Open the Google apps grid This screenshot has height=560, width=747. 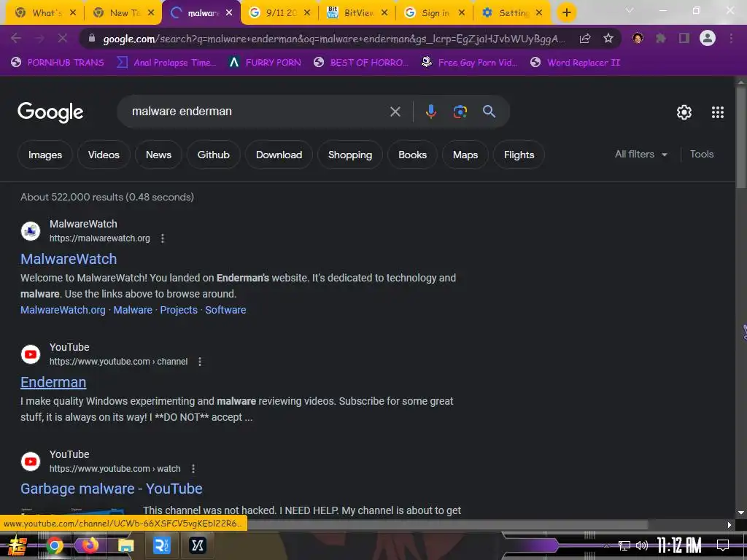718,112
